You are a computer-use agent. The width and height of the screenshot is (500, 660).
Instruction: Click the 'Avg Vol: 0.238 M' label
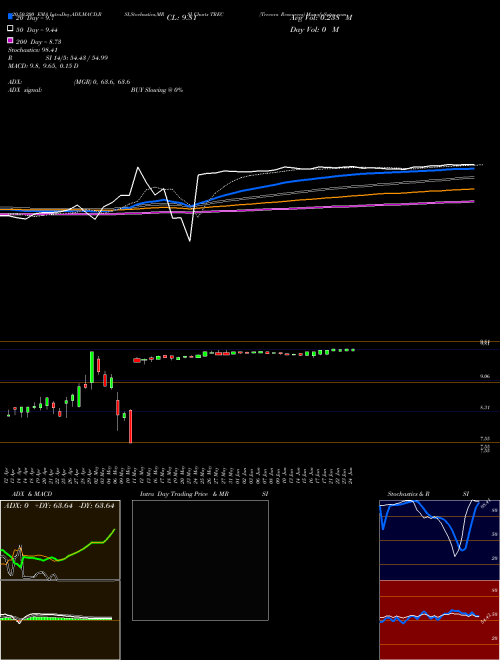click(321, 17)
